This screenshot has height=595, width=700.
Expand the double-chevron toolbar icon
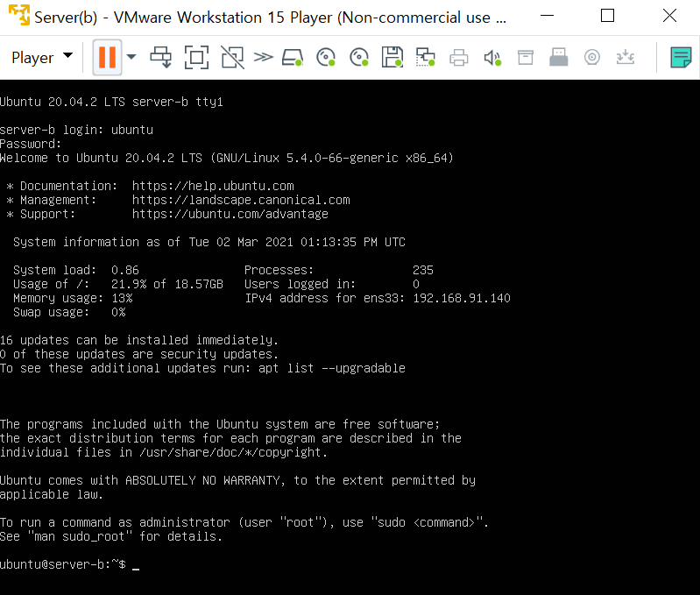pyautogui.click(x=264, y=57)
